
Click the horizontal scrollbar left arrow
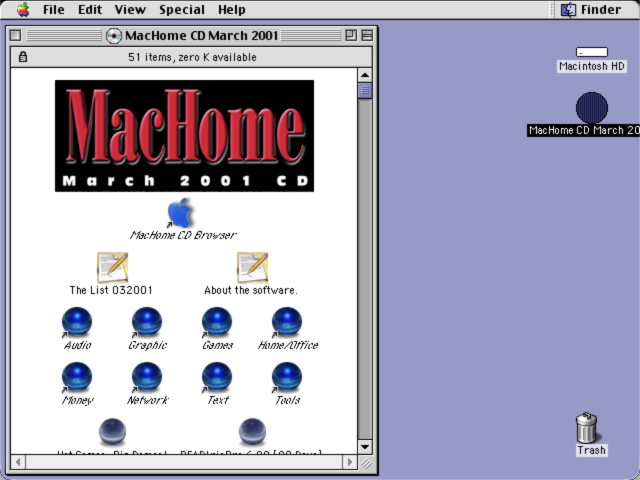18,462
